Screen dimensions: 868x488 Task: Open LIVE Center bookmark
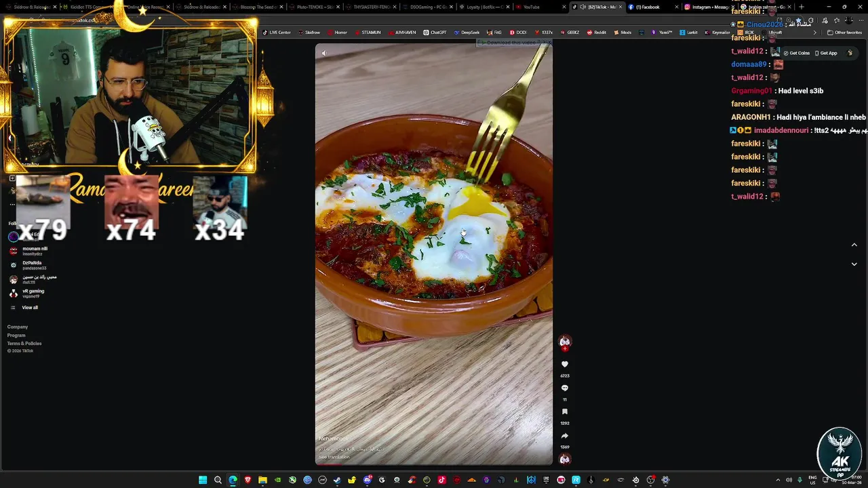click(x=277, y=33)
